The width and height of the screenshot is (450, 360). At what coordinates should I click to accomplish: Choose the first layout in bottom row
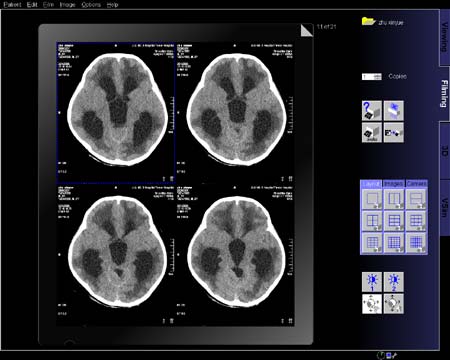click(372, 243)
